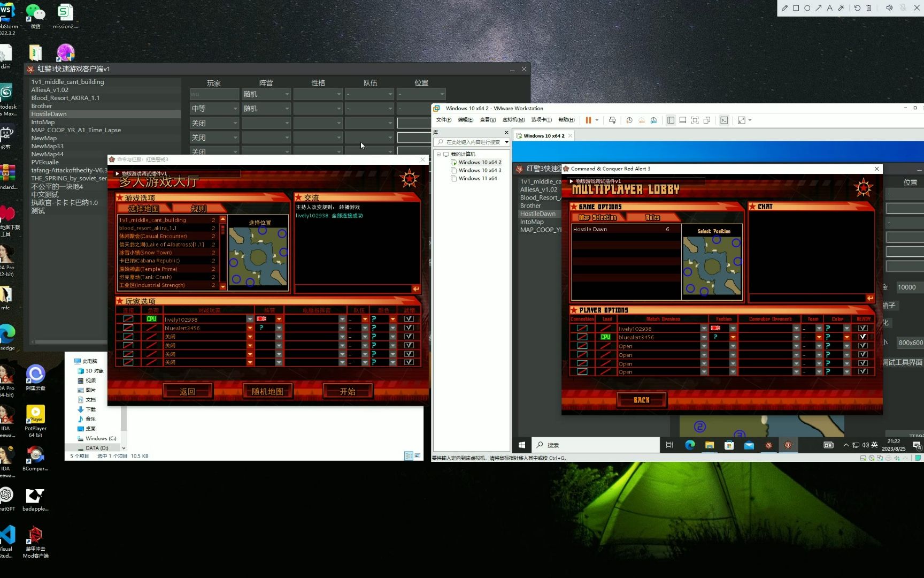Open Faction dropdown for bluealert3456 in English lobby
Image resolution: width=924 pixels, height=578 pixels.
click(x=733, y=337)
